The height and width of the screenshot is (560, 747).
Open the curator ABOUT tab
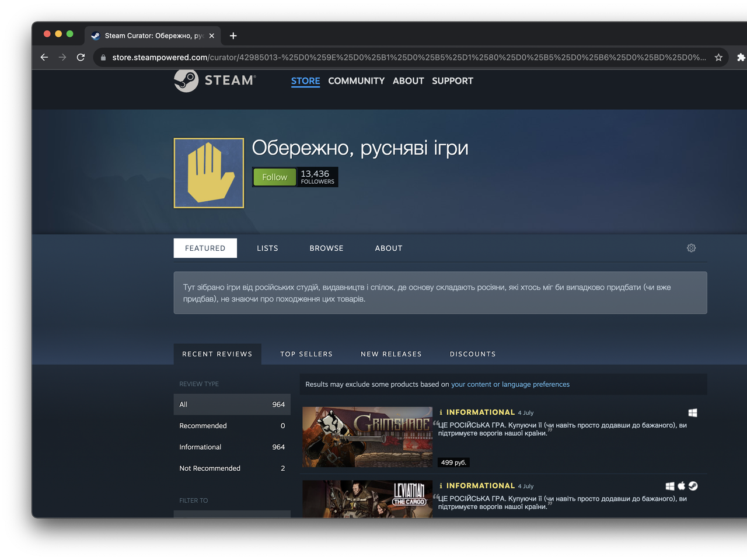[389, 248]
